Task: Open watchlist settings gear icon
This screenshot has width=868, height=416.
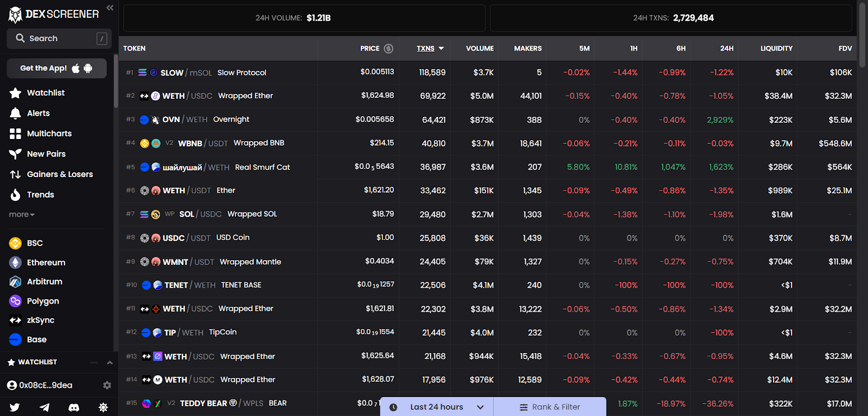Action: (107, 385)
